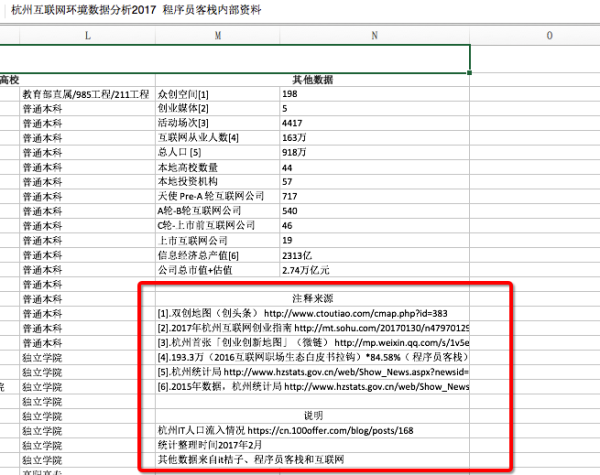
Task: Select 普通本科 cell beside 本地高校数量
Action: [88, 167]
